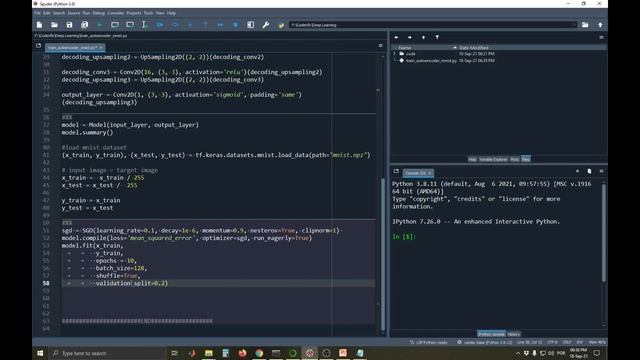Open the Edit menu
Screen dimensions: 640x360
pos(47,13)
